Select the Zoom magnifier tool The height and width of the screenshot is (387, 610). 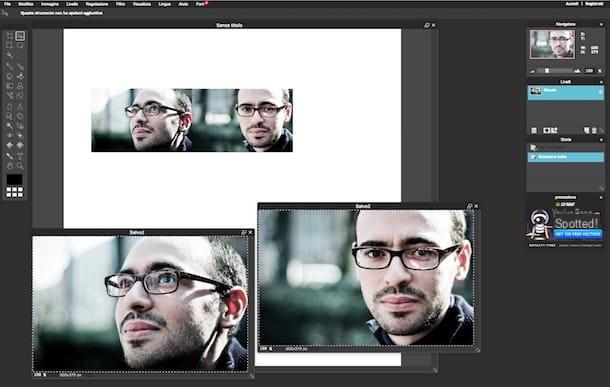20,166
